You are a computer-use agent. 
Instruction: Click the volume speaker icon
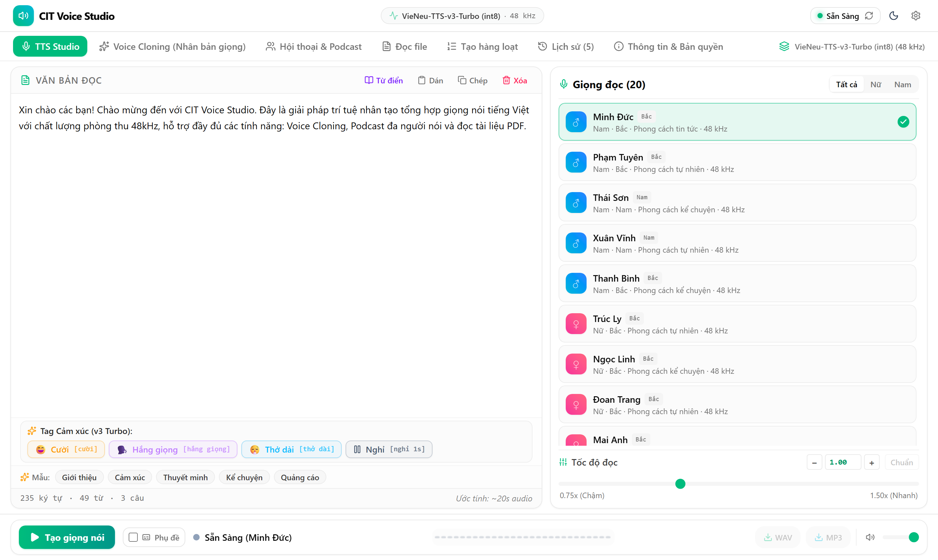point(870,537)
